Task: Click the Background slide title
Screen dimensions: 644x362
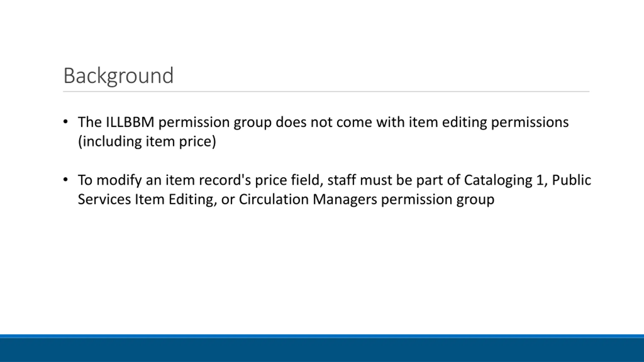Action: coord(118,76)
